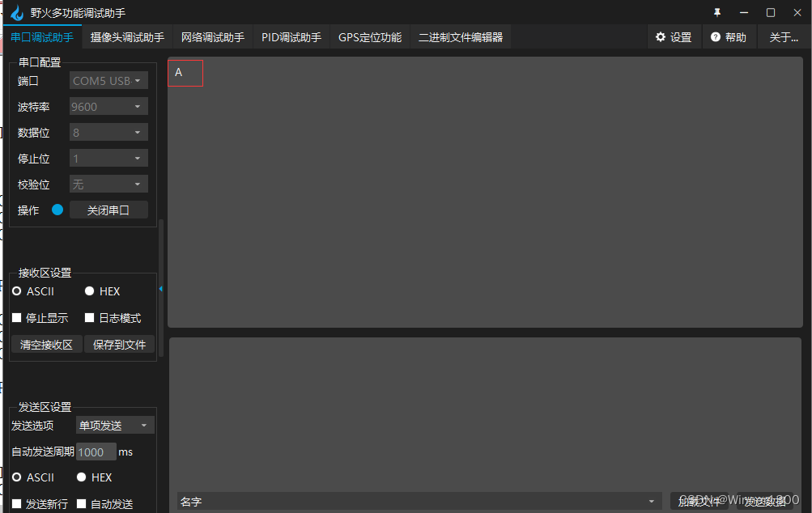Click the blue serial port status indicator

pos(57,210)
